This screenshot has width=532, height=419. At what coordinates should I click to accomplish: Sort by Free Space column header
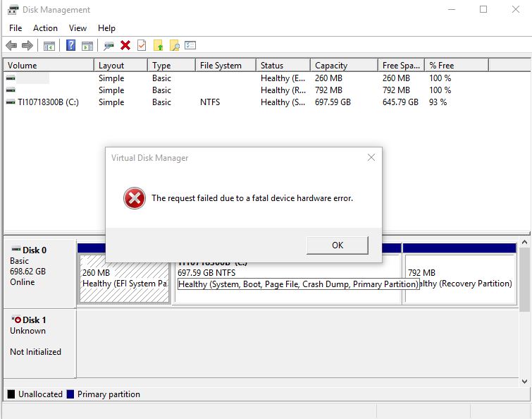(401, 65)
